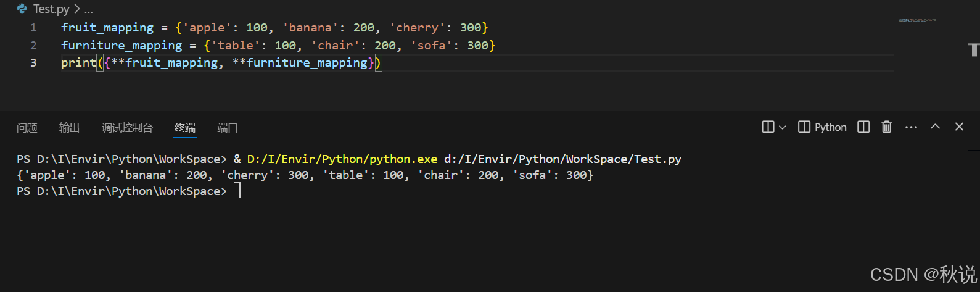Click the 'chair' key in line 2

[336, 45]
